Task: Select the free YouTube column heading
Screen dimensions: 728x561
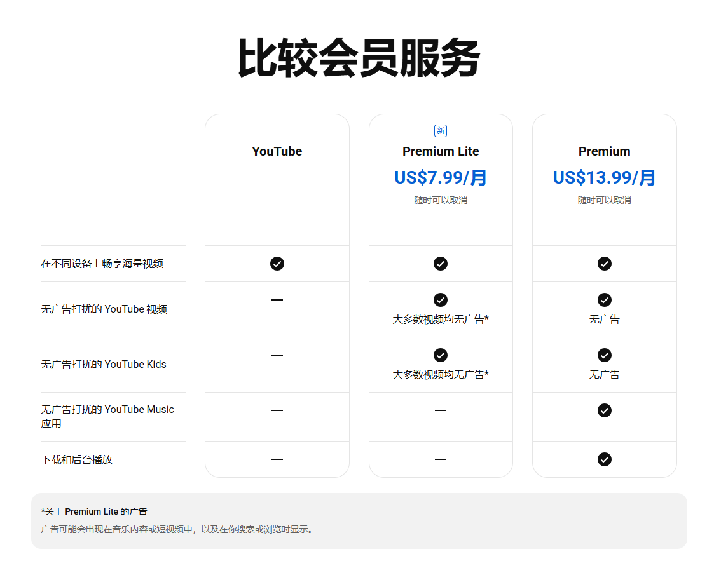Action: [277, 151]
